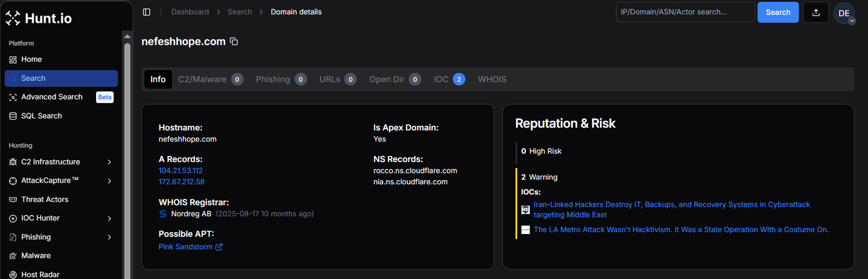
Task: Click the rocco.ns.cloudflare.com NS record
Action: (415, 171)
